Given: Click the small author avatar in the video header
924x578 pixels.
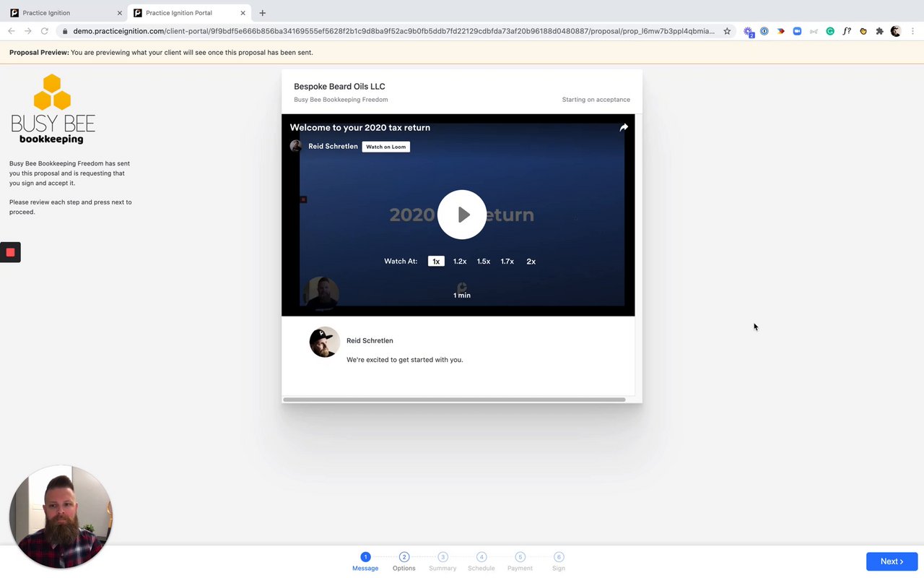Looking at the screenshot, I should (x=296, y=146).
